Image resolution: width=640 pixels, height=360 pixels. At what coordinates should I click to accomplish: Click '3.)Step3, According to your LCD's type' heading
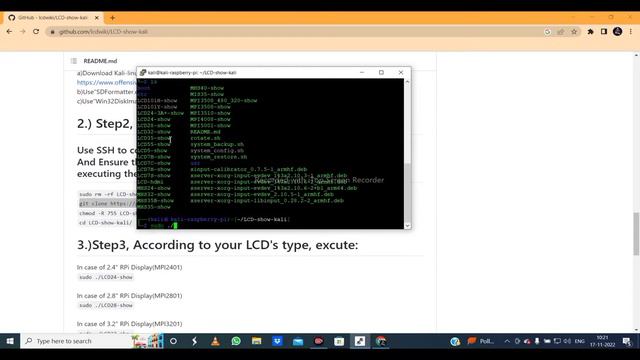point(218,245)
